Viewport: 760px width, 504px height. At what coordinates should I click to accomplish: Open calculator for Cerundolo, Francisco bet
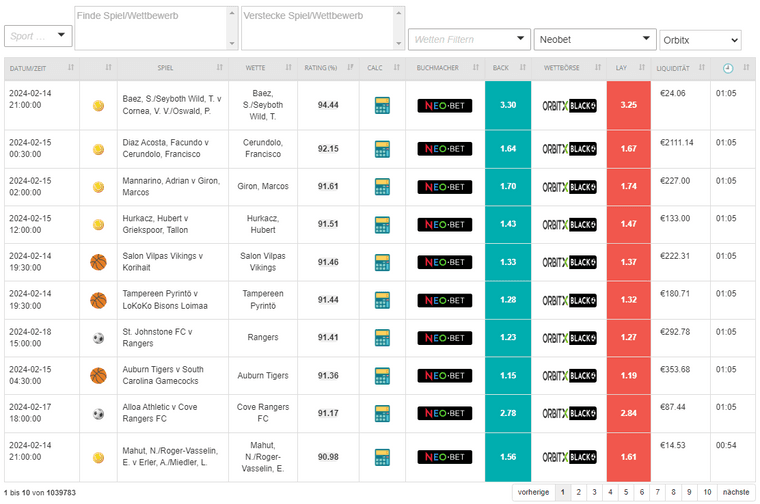coord(382,149)
